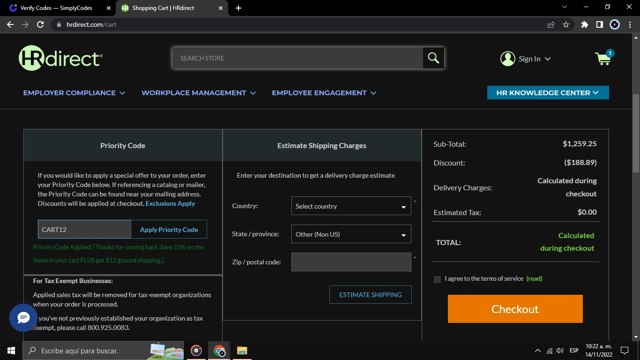Click the ESP language indicator
The height and width of the screenshot is (360, 640).
pyautogui.click(x=574, y=351)
